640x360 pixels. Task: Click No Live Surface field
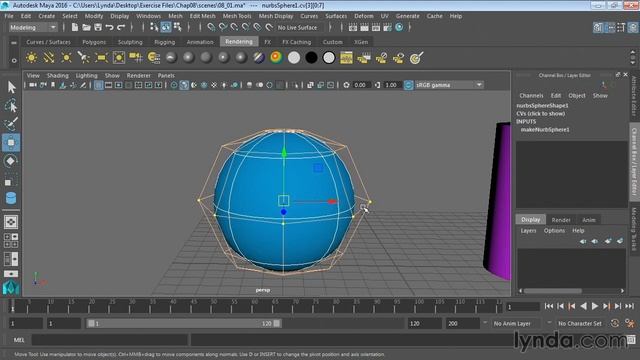coord(297,27)
